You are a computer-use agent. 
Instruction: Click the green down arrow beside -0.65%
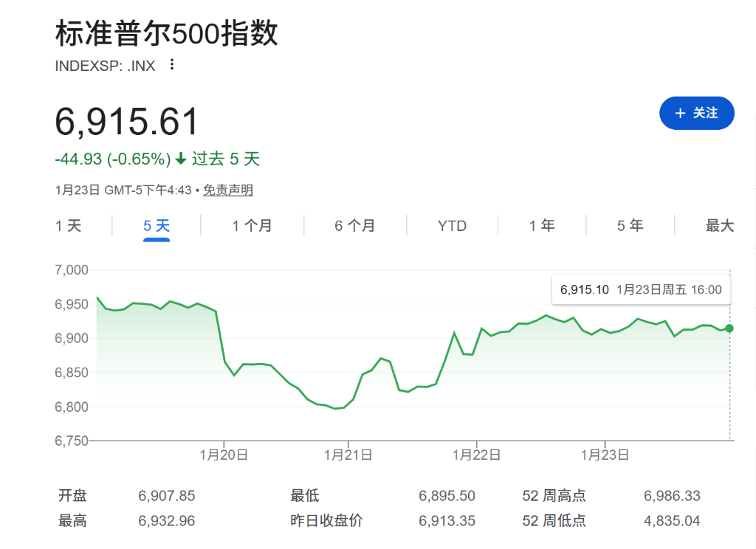coord(181,159)
